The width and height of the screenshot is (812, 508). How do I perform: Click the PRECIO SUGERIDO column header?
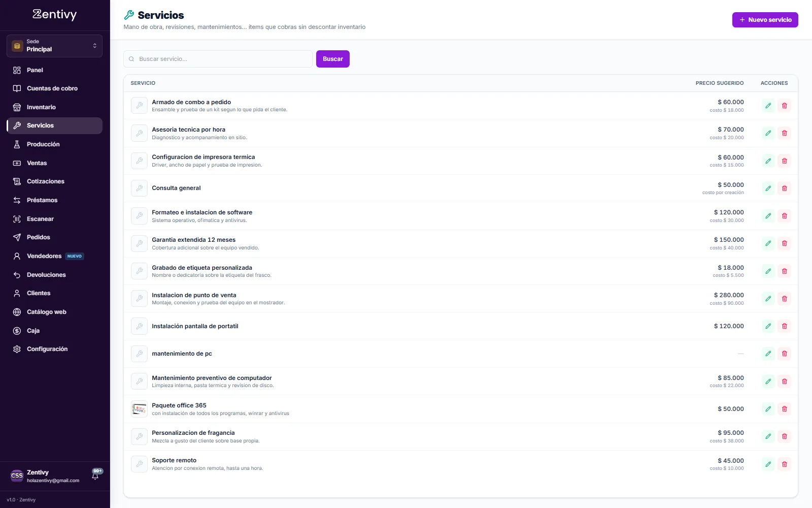point(719,83)
